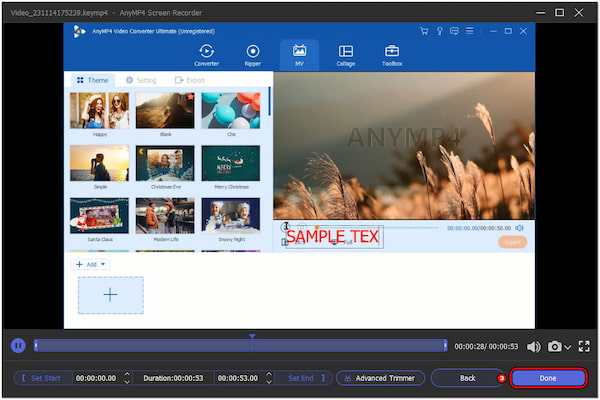Minimize the AnyMP4 Screen Recorder window
600x400 pixels.
(540, 13)
